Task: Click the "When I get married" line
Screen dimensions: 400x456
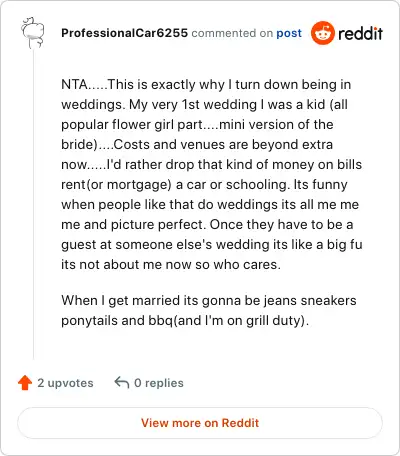Action: coord(209,300)
